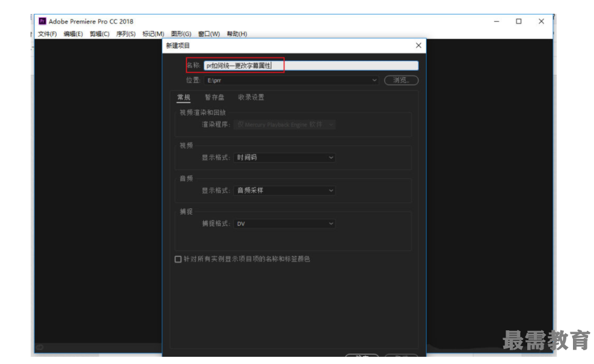Select the 常规 tab
This screenshot has height=364, width=594.
coord(183,97)
